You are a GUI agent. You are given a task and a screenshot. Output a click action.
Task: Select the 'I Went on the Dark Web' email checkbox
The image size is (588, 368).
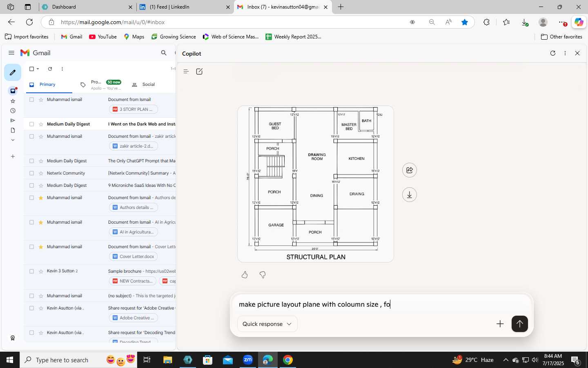click(x=31, y=124)
